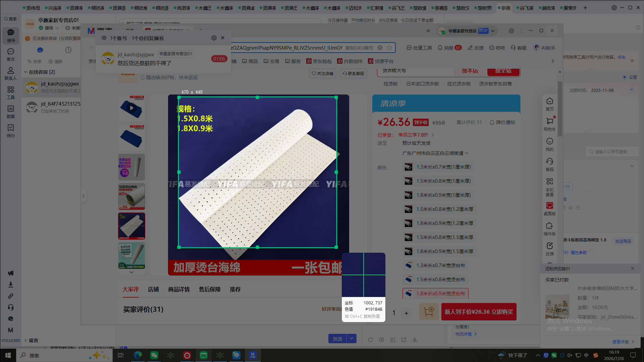644x362 pixels.
Task: Open 插件版 on the product side rail
Action: coord(550,229)
